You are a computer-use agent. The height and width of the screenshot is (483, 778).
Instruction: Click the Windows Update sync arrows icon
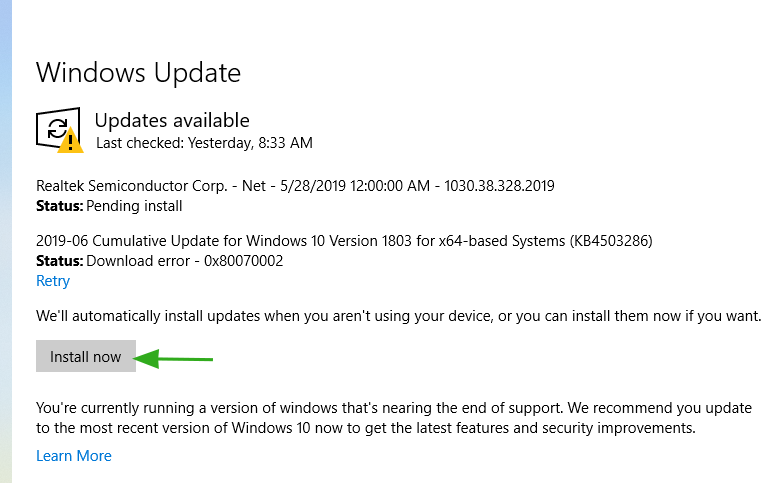[x=58, y=128]
